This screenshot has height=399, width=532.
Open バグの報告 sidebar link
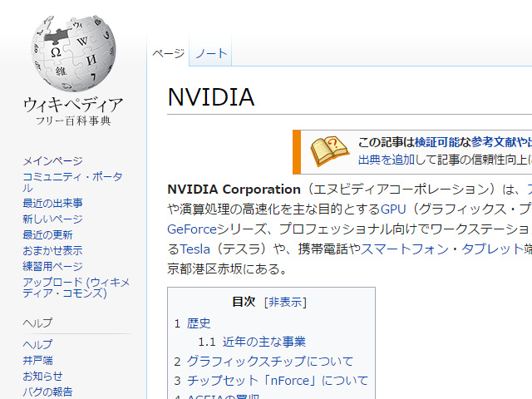[x=47, y=392]
